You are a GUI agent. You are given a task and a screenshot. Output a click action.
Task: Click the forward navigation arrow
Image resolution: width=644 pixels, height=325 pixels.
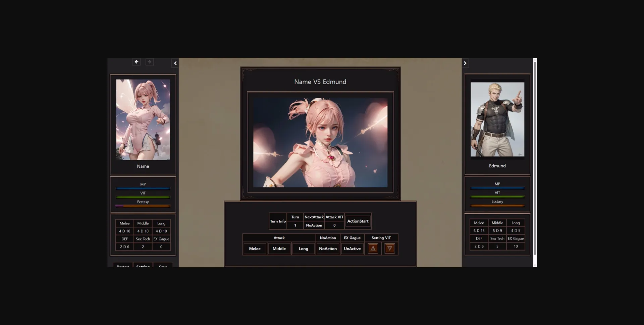click(x=150, y=62)
